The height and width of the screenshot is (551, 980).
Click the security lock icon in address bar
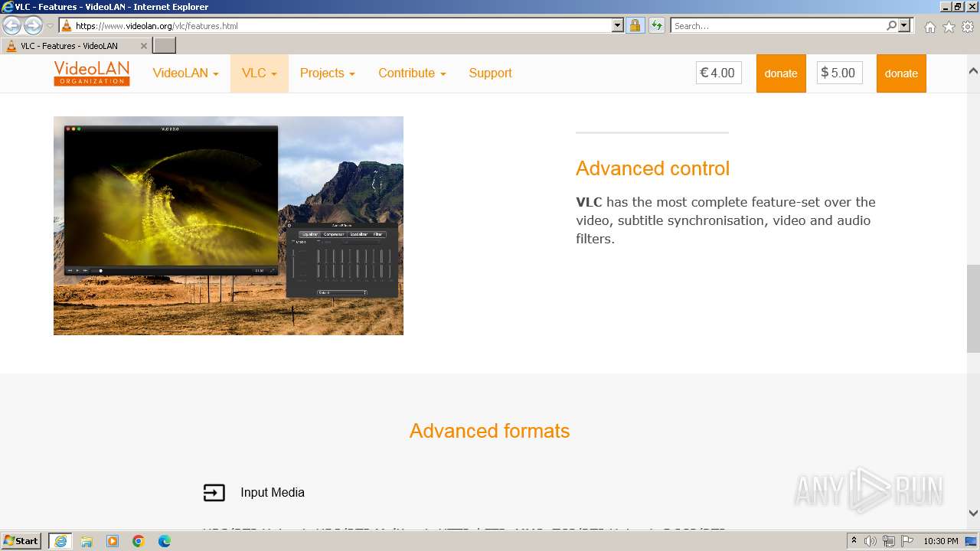[635, 25]
